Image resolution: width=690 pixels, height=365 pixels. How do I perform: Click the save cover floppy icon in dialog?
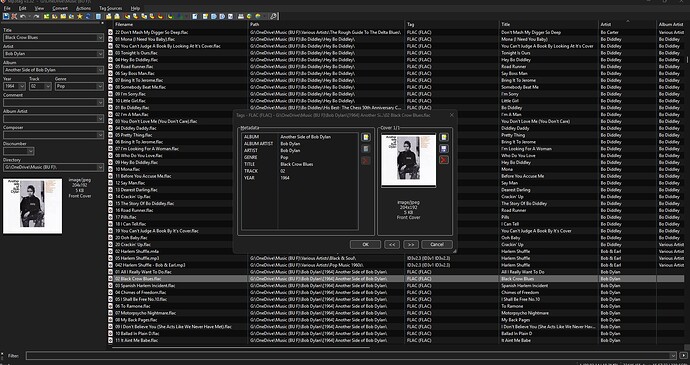click(444, 148)
